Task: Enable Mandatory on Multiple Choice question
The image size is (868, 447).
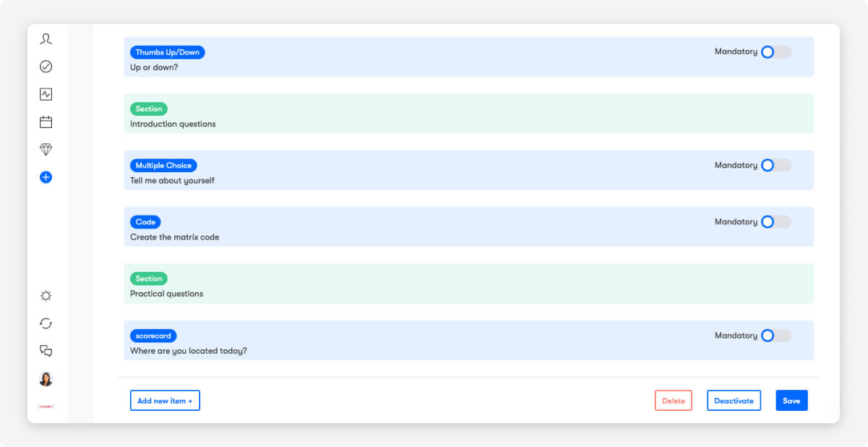Action: [775, 166]
